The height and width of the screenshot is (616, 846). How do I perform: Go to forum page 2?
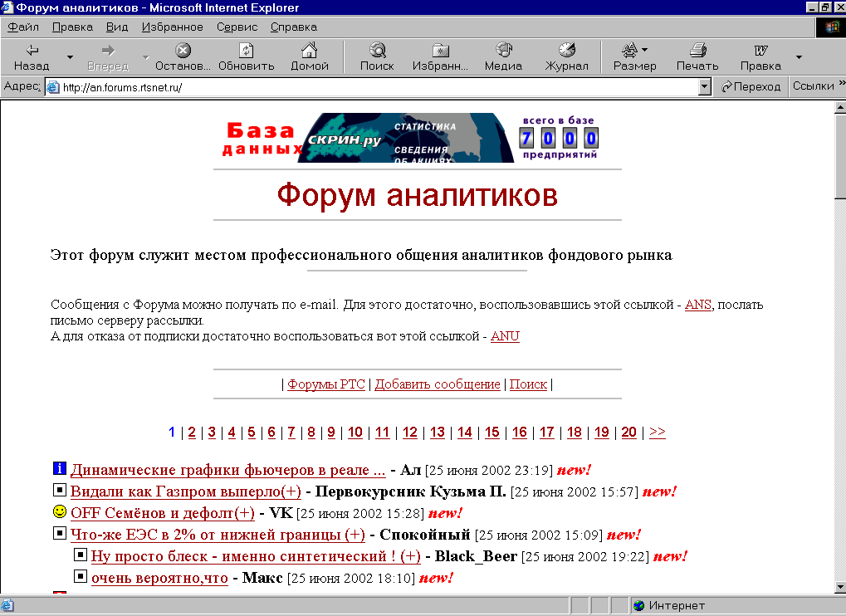(192, 433)
